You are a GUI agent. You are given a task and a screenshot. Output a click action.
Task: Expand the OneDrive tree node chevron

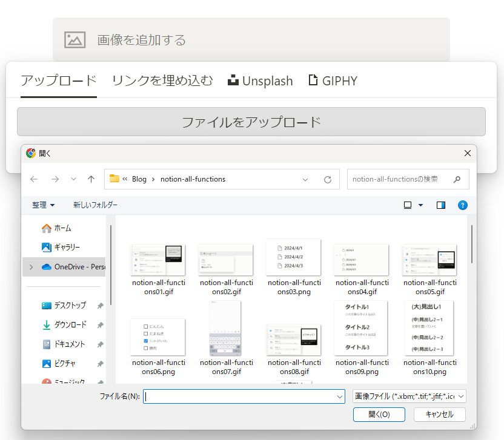(31, 267)
